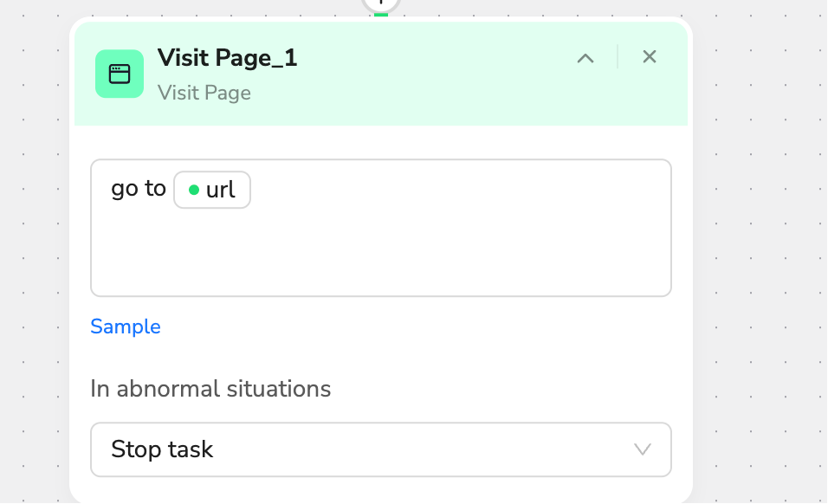Click the green Visit Page browser icon
The height and width of the screenshot is (504, 828).
(x=120, y=74)
